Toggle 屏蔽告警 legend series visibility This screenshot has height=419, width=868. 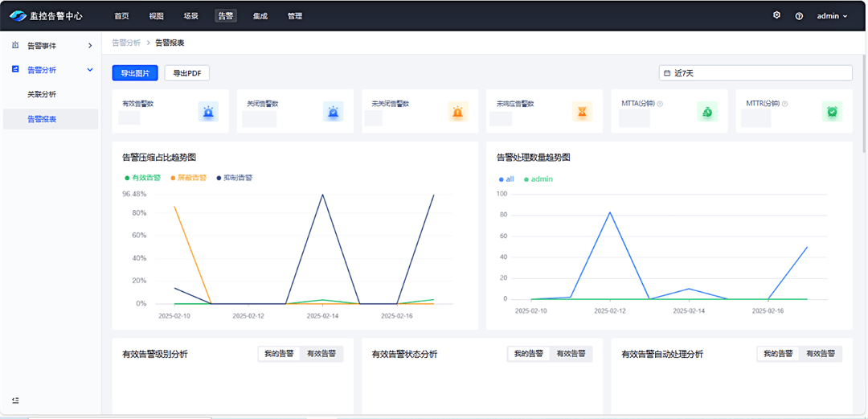tap(189, 178)
